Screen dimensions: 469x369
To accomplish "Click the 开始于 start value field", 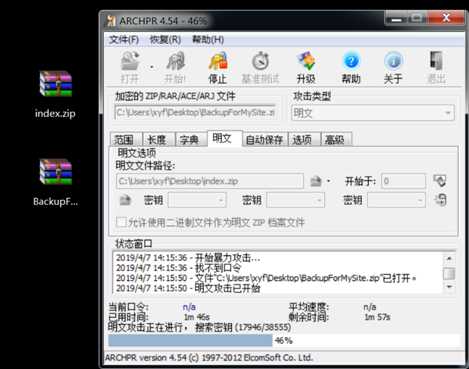I will (404, 181).
